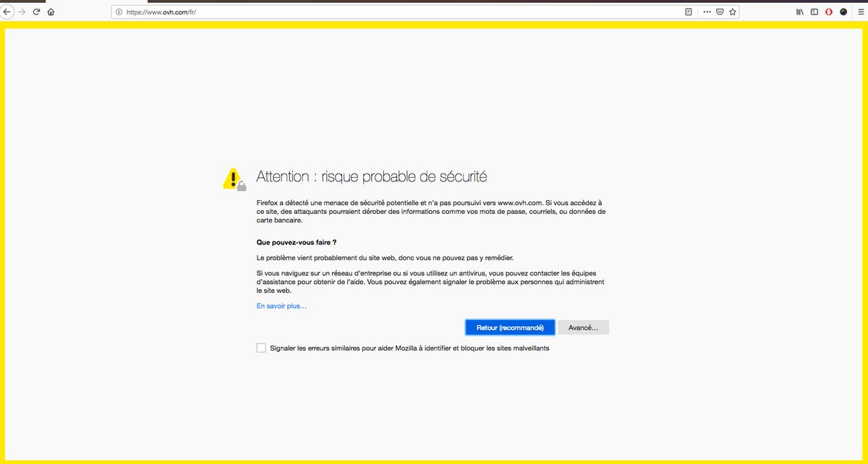Click the forward navigation arrow

(22, 12)
